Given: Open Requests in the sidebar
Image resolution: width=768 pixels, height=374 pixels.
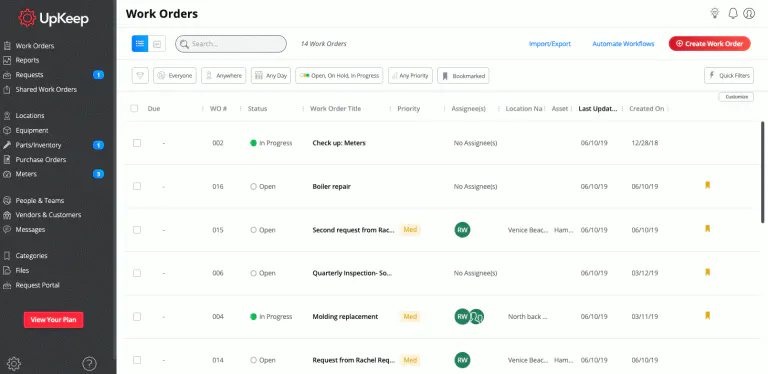Looking at the screenshot, I should pyautogui.click(x=29, y=75).
